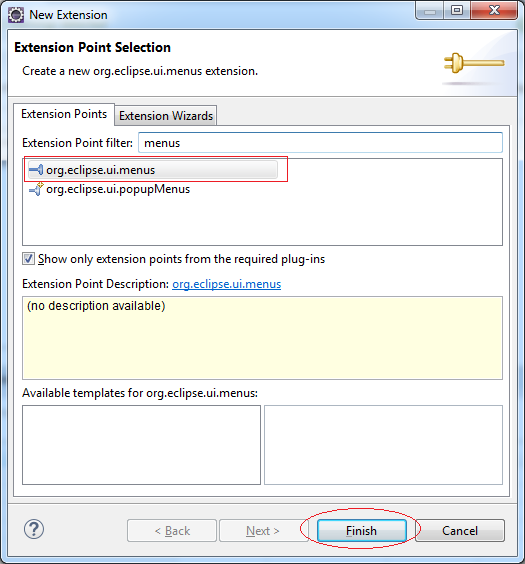Click the Next button
Screen dimensions: 525x564
[x=263, y=530]
